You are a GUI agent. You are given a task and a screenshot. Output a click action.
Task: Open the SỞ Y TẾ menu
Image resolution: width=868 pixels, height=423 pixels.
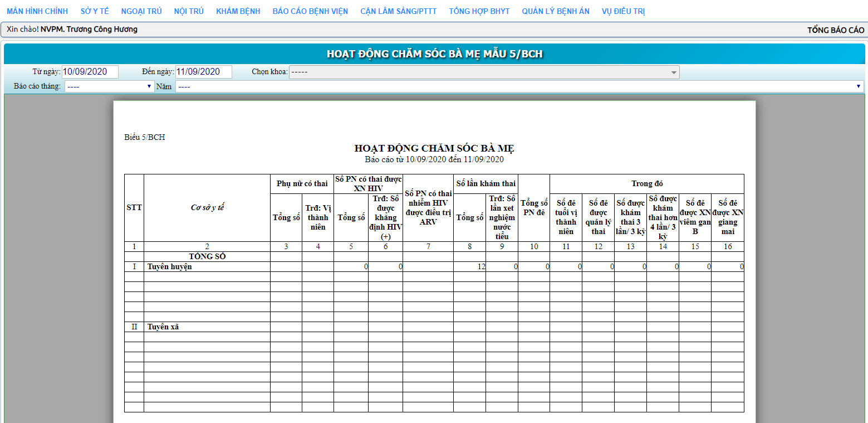(x=95, y=11)
